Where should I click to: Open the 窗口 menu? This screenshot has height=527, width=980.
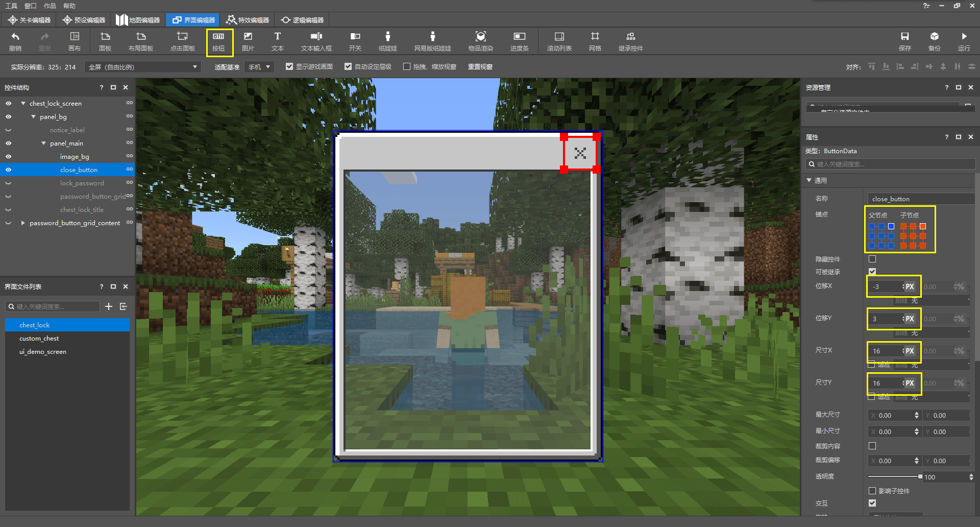(x=31, y=6)
